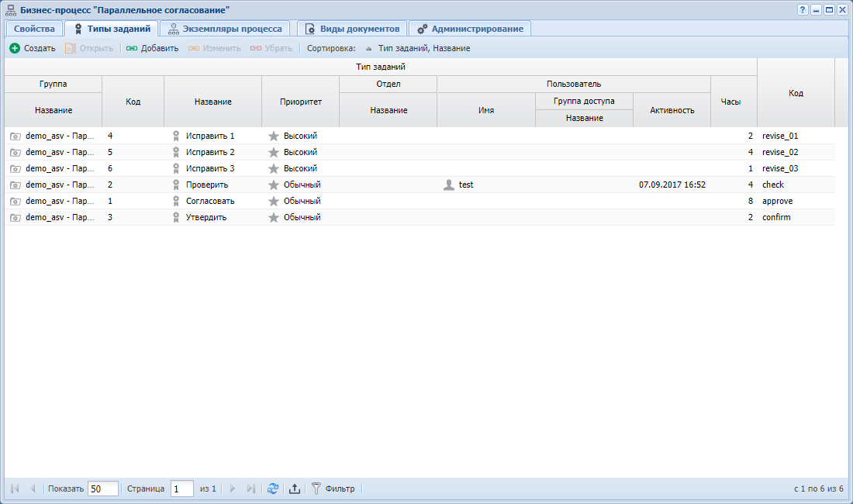
Task: Click the export upload icon in footer
Action: [x=295, y=488]
